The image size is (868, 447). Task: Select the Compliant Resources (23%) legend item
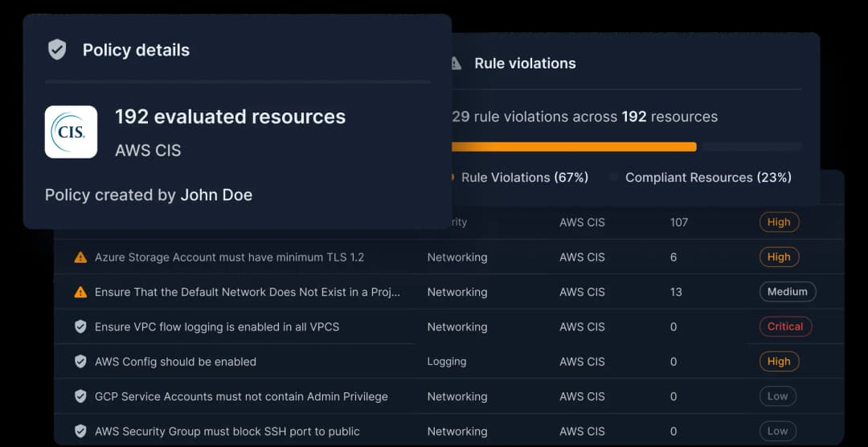click(x=707, y=178)
